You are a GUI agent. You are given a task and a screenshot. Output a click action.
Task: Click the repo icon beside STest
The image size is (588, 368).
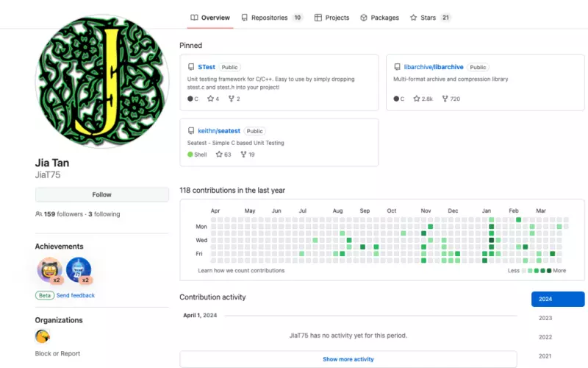191,67
